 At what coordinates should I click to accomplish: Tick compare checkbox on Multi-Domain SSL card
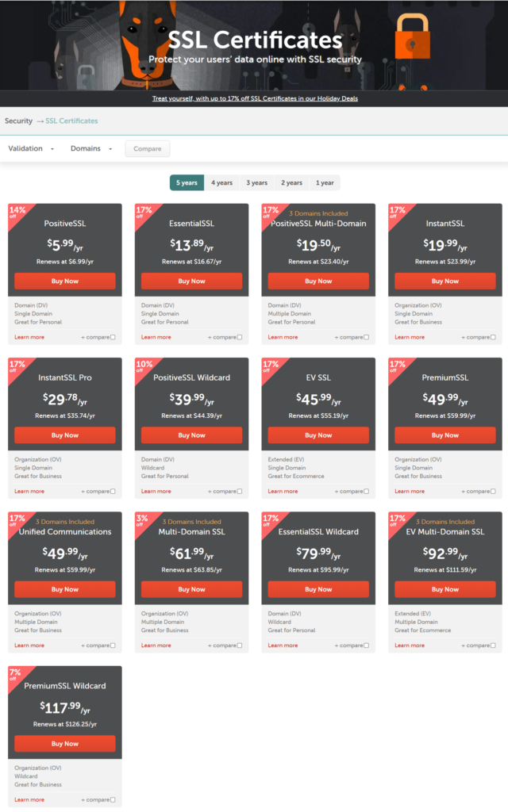pyautogui.click(x=240, y=645)
